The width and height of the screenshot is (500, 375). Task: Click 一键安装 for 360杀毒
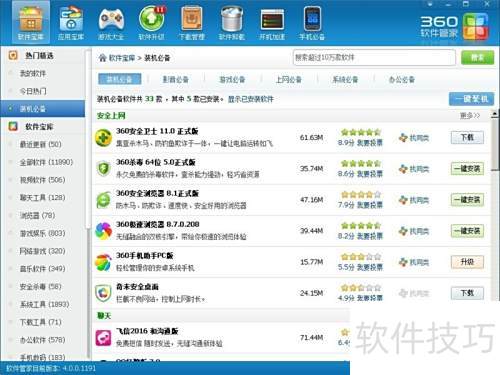point(467,169)
